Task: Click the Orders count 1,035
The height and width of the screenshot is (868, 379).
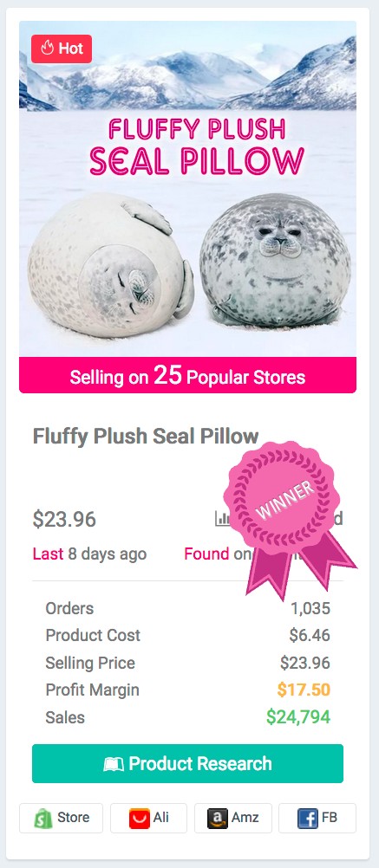Action: coord(310,608)
